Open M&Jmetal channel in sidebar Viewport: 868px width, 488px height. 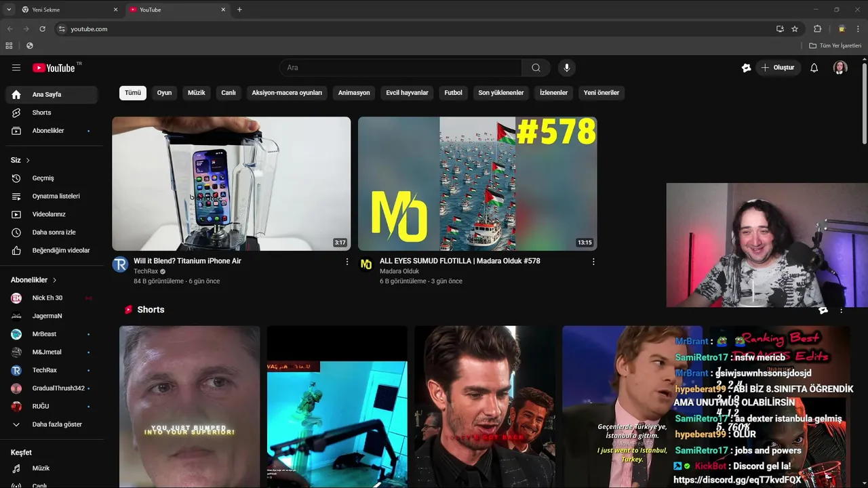(x=52, y=352)
